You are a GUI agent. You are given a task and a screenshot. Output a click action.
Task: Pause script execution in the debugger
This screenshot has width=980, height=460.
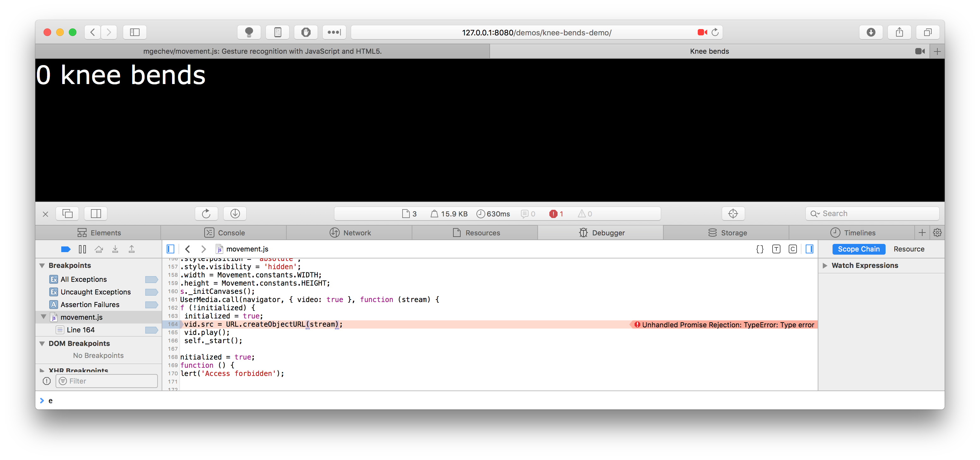(x=82, y=249)
